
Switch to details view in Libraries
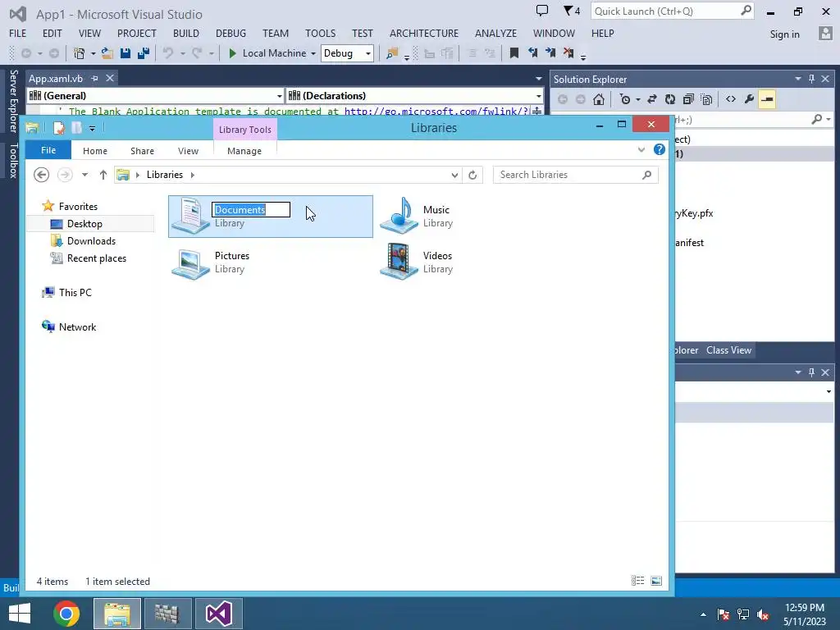tap(637, 581)
